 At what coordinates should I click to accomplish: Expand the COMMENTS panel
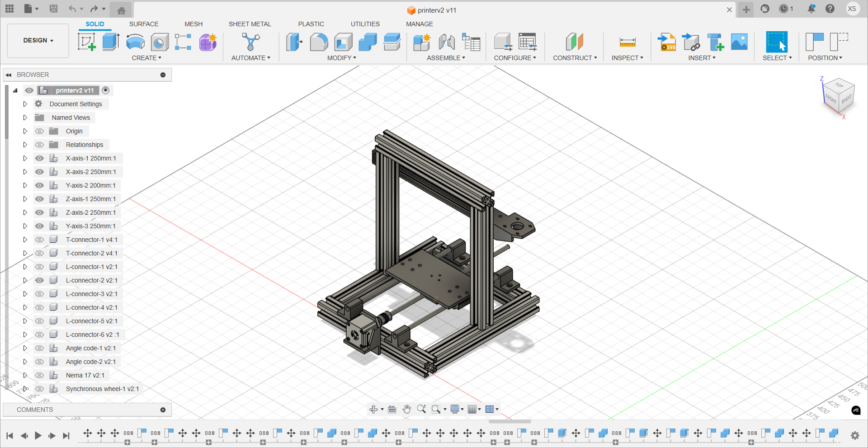click(x=163, y=410)
